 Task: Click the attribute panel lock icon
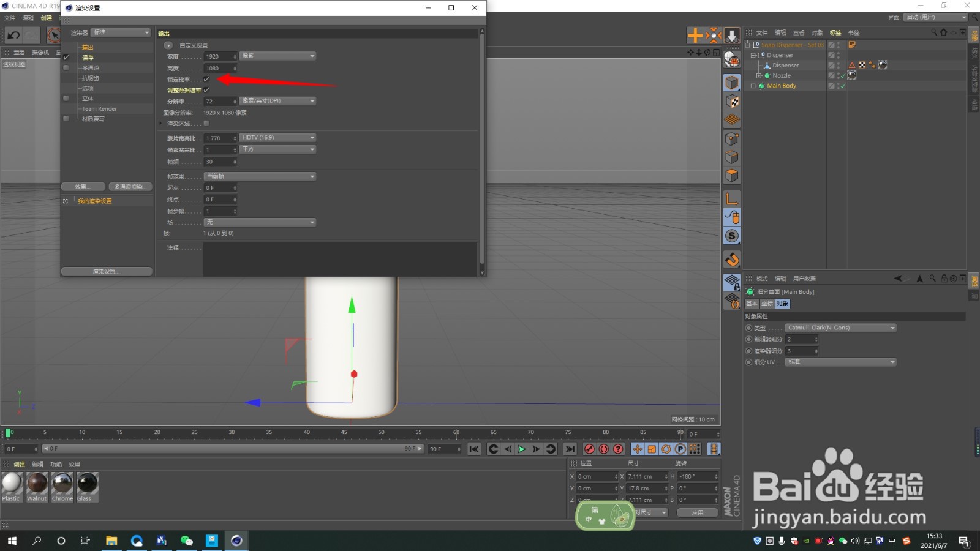point(944,279)
